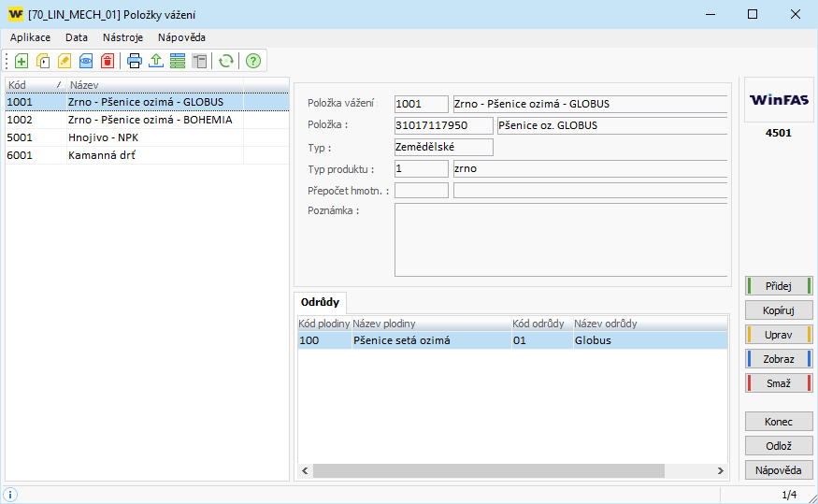Maximize the Položky vážení window

(x=753, y=14)
